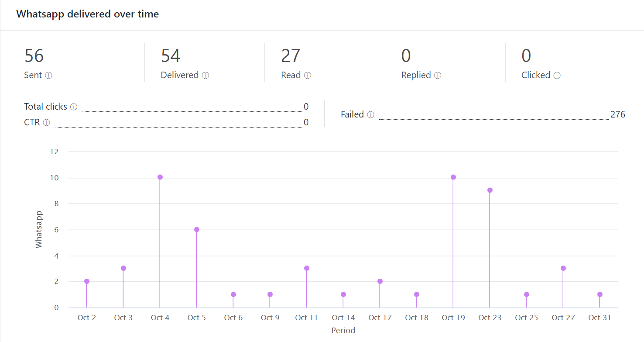Select the Oct 3 data point
This screenshot has width=644, height=342.
[123, 268]
